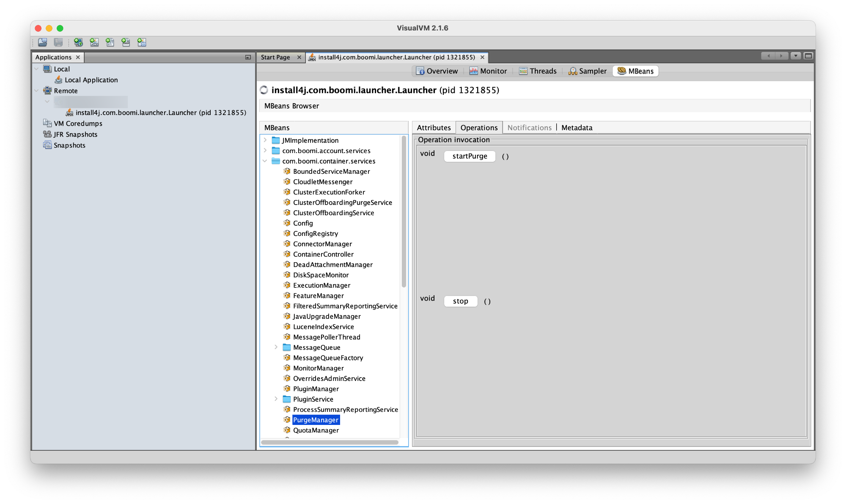Click the Add JMX Connection toolbar icon
The width and height of the screenshot is (846, 504).
[94, 42]
